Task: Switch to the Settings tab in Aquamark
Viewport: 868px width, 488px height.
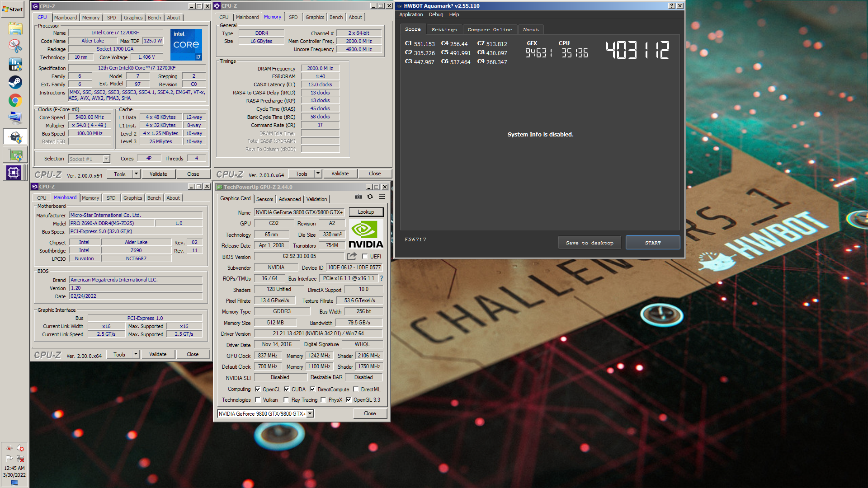Action: (x=444, y=30)
